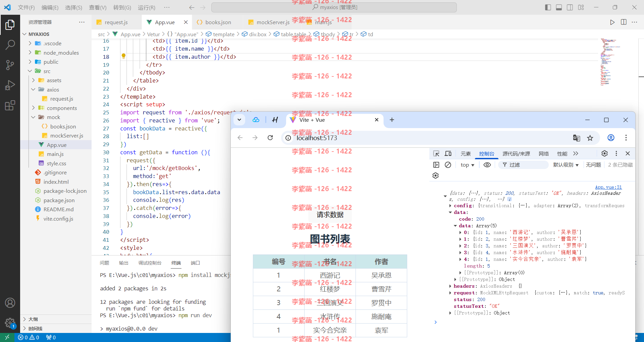Collapse the data Array(5) entry
644x342 pixels.
455,226
